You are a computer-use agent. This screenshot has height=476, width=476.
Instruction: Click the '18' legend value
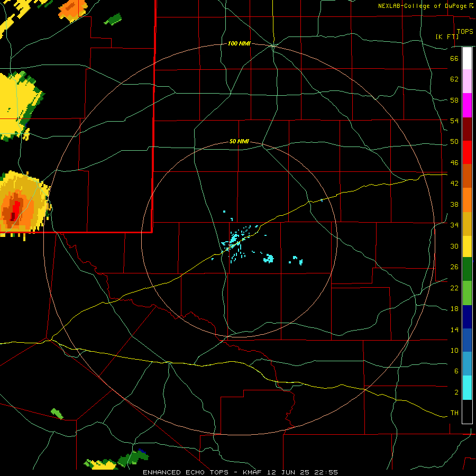coord(454,309)
